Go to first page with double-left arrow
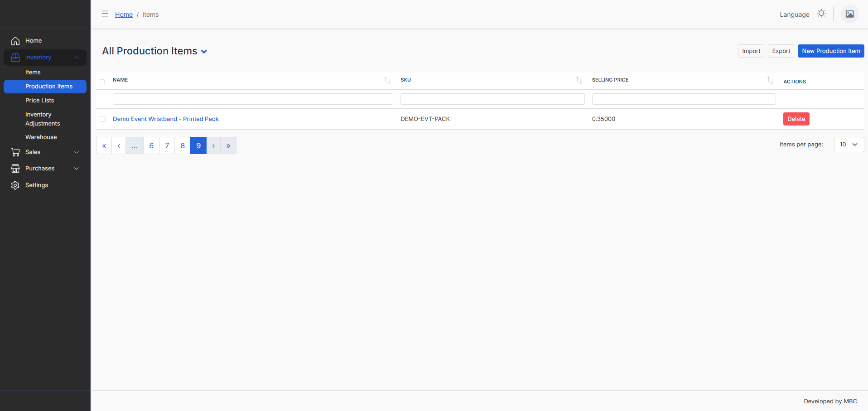Viewport: 868px width, 411px height. (104, 145)
